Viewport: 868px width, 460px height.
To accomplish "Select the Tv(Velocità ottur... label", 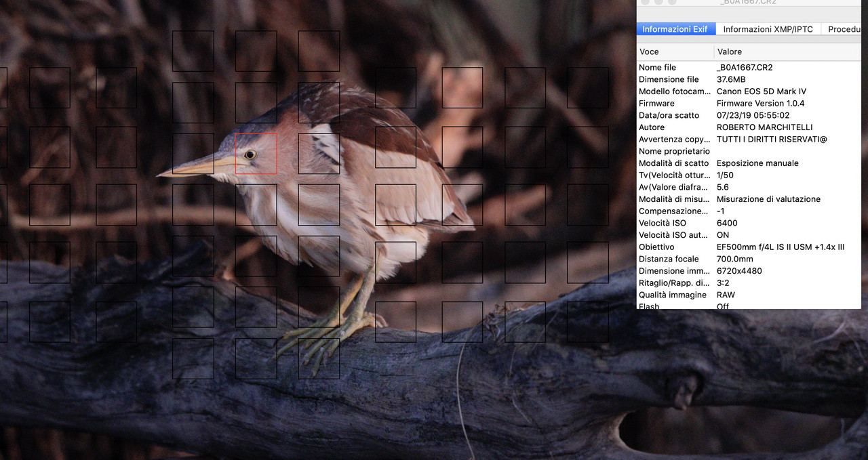I will coord(675,175).
